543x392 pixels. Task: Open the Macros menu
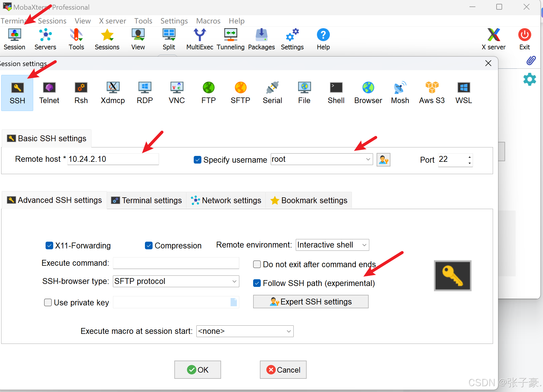tap(208, 21)
